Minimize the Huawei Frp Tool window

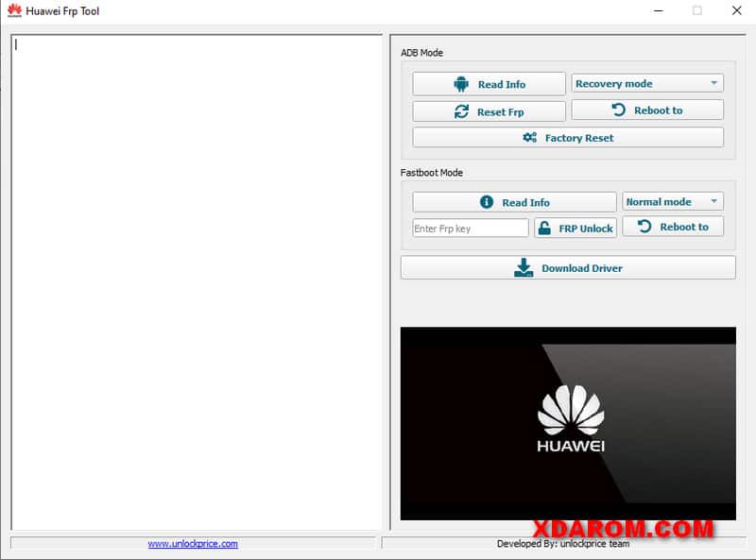(x=658, y=10)
